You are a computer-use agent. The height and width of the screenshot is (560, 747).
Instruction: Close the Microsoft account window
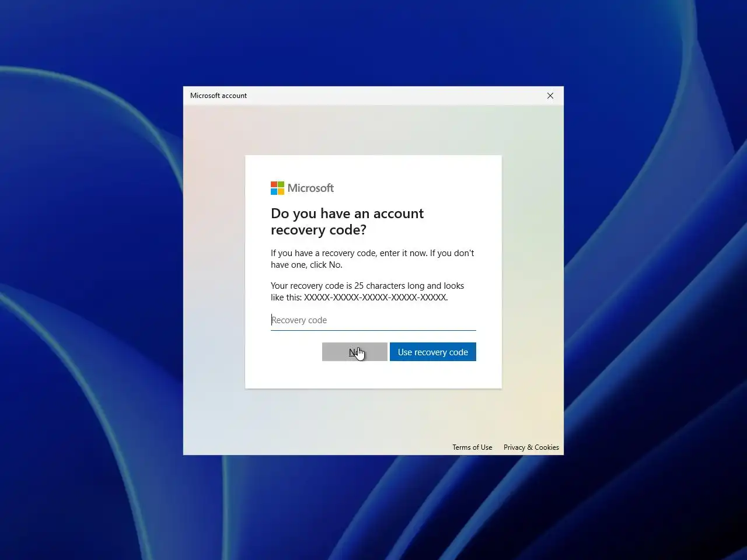pyautogui.click(x=550, y=96)
